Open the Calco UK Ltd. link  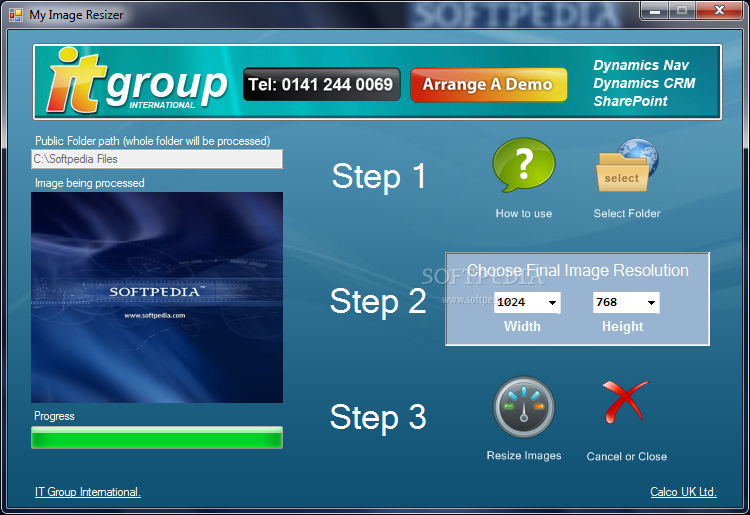point(683,492)
